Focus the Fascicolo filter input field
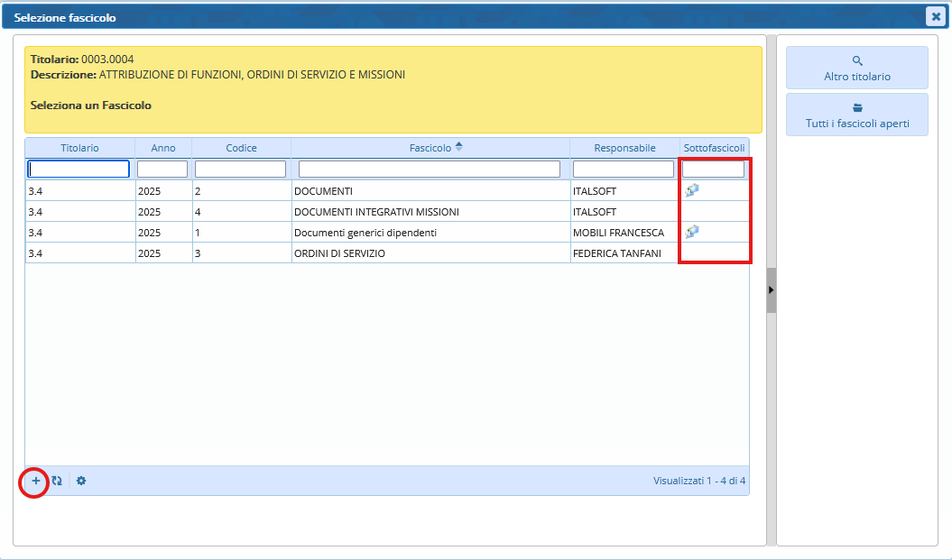This screenshot has height=560, width=952. pyautogui.click(x=430, y=169)
